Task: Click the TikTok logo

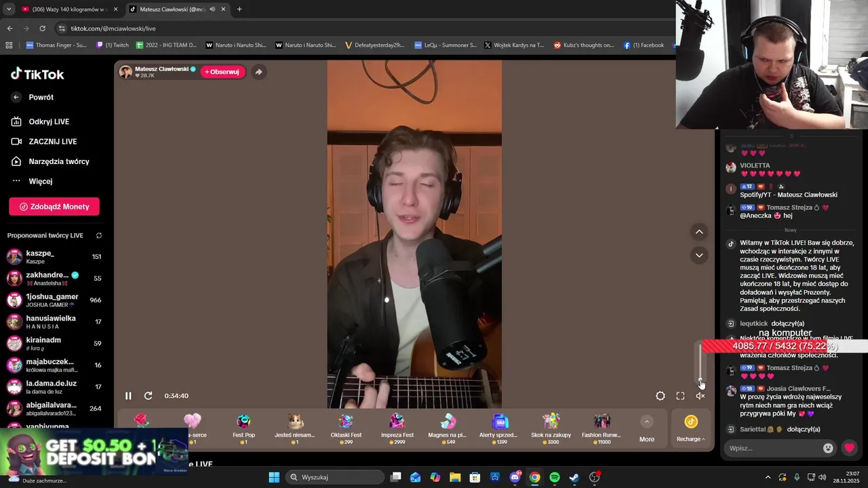Action: (x=37, y=74)
